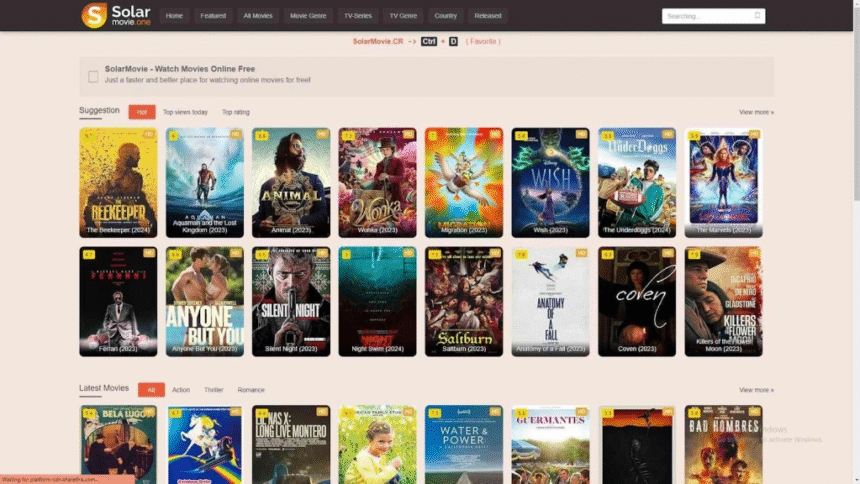Click the rating badge on the Ferrari poster
860x484 pixels.
tap(88, 254)
